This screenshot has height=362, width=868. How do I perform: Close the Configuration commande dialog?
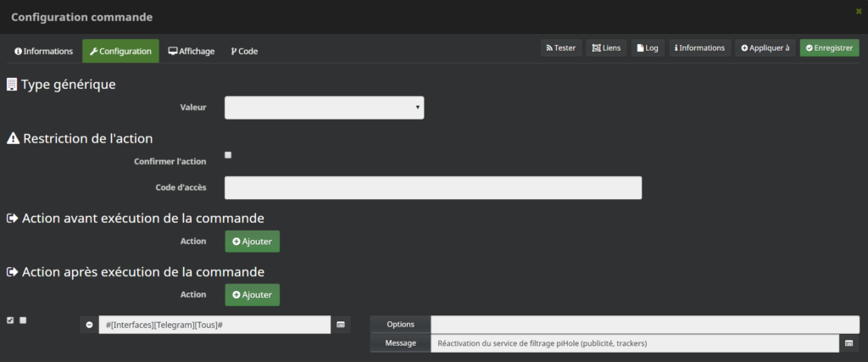(x=859, y=11)
